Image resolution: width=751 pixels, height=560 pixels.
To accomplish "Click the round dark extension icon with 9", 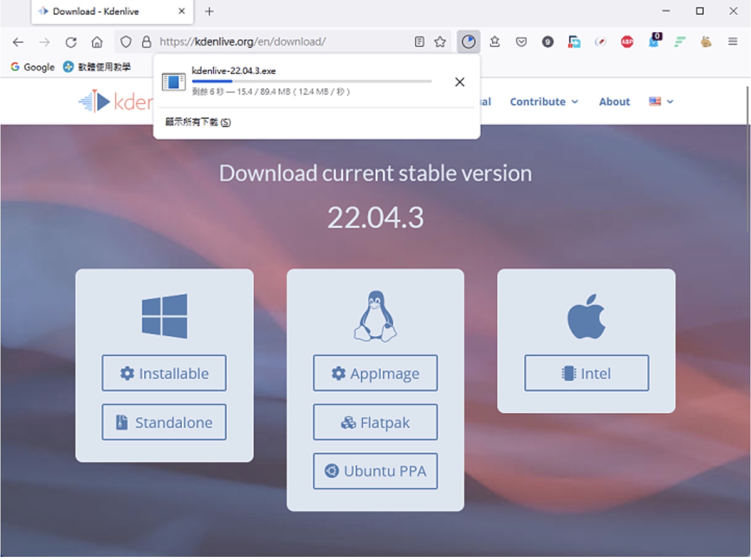I will tap(547, 42).
